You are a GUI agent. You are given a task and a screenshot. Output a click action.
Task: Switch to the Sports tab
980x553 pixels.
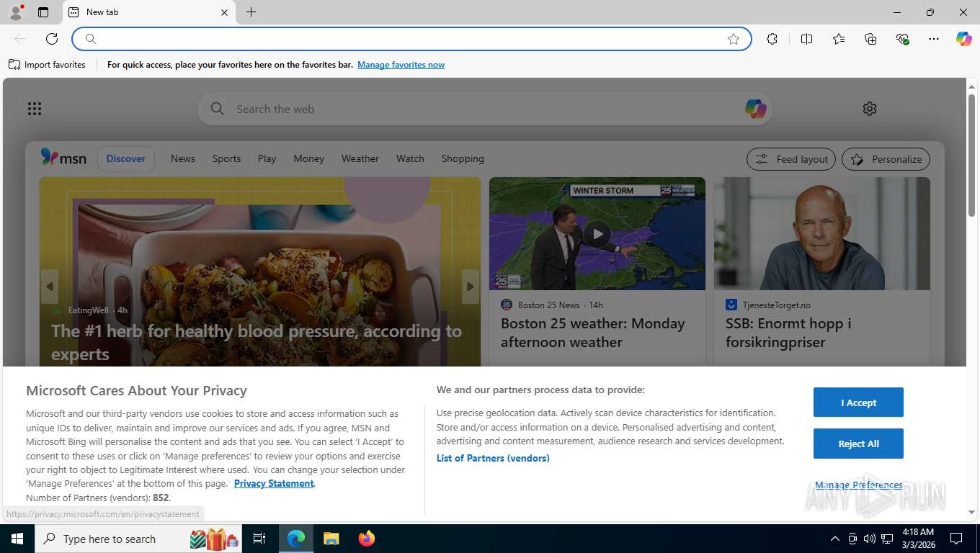pos(226,158)
